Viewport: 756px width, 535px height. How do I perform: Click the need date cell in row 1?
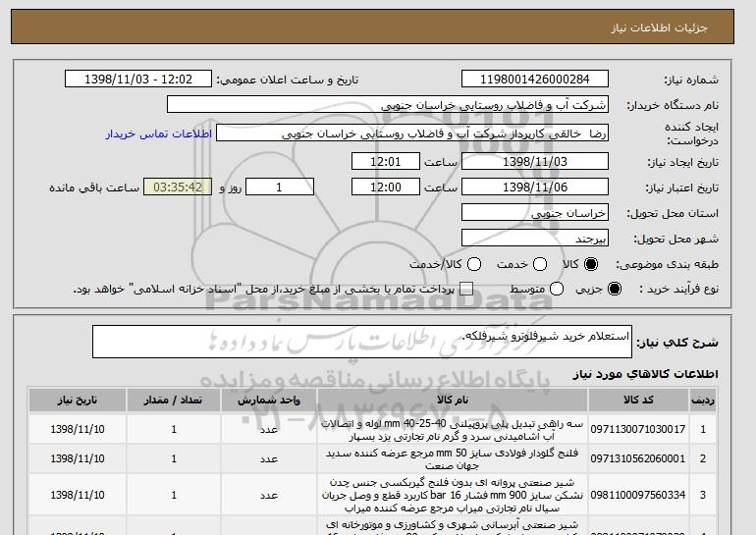(78, 429)
